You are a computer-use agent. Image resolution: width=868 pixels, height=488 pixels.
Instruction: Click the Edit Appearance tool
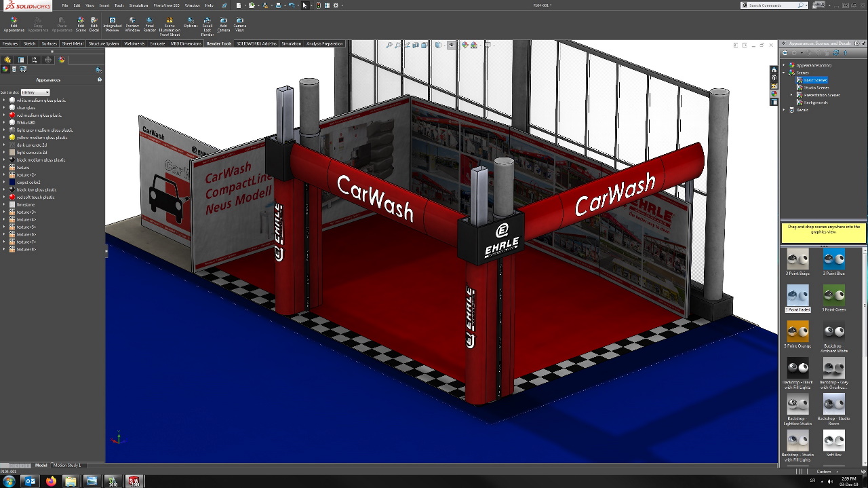coord(14,24)
